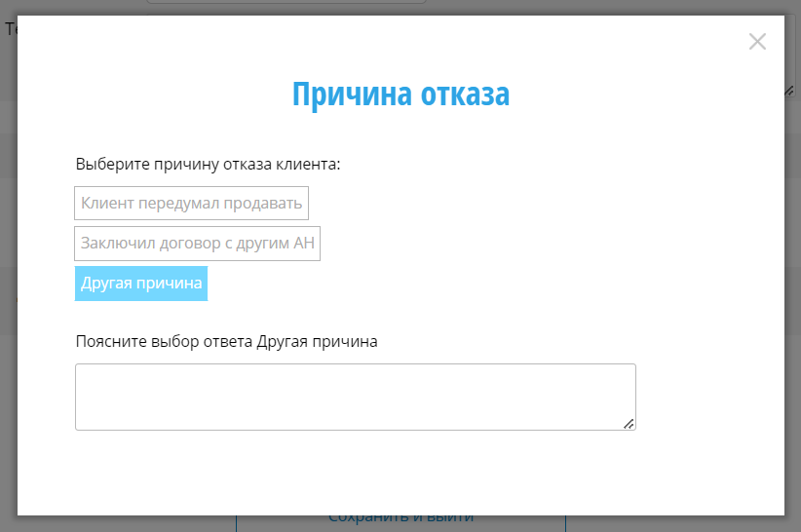The image size is (801, 532).
Task: Click the explanation textarea resize handle
Action: (x=629, y=423)
